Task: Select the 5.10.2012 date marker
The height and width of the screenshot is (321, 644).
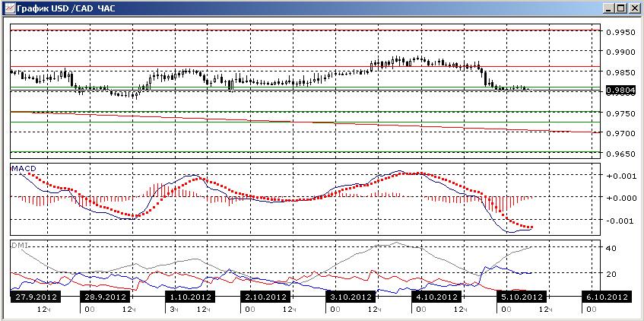Action: 522,297
